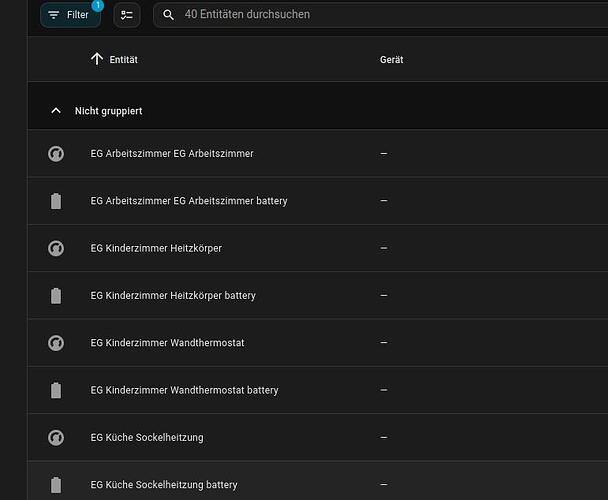608x500 pixels.
Task: Click thermostat icon for EG Kinderzimmer Wandthermostat
Action: tap(56, 343)
